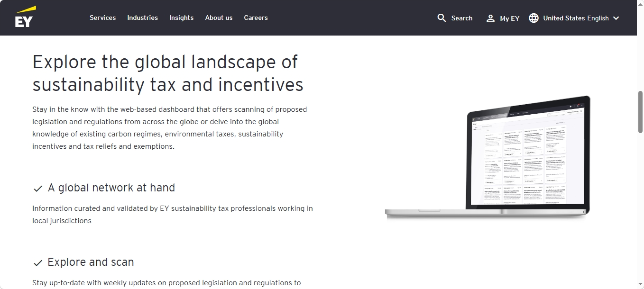The image size is (644, 289).
Task: Click the heading Explore the global landscape
Action: tap(168, 73)
